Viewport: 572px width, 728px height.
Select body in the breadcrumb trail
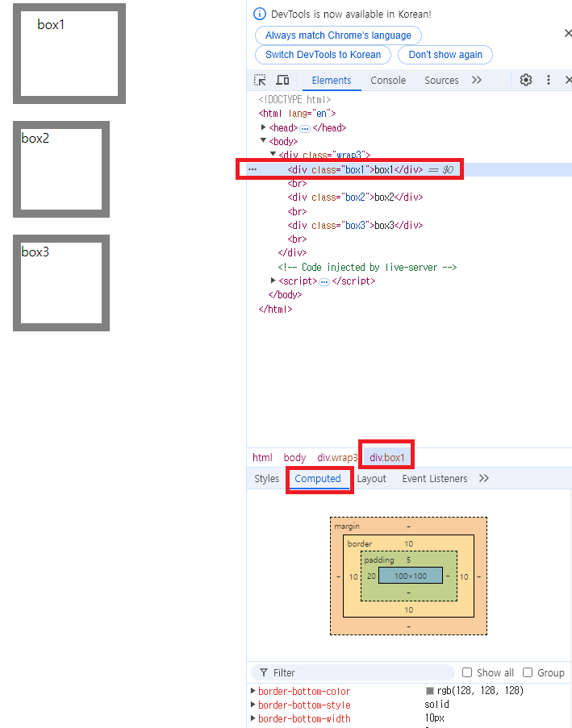coord(294,457)
